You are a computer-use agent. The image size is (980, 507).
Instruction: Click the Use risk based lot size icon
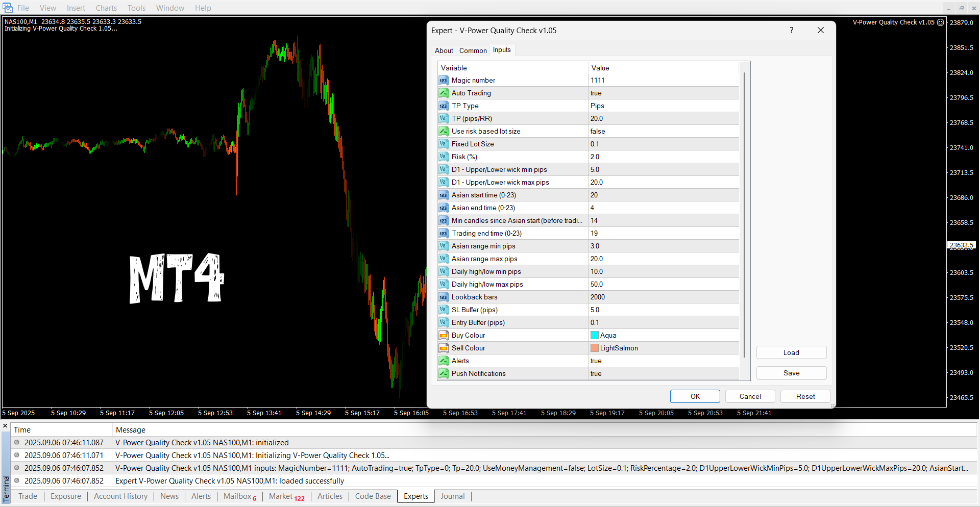click(444, 131)
